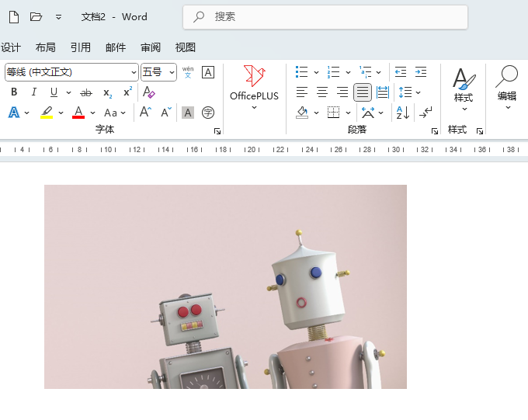
Task: Toggle character shading icon
Action: 188,113
